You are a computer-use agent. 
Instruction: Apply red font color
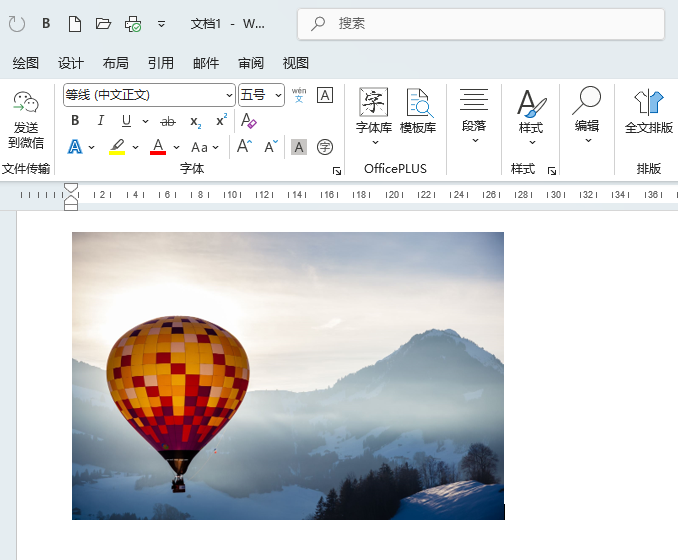[x=158, y=147]
